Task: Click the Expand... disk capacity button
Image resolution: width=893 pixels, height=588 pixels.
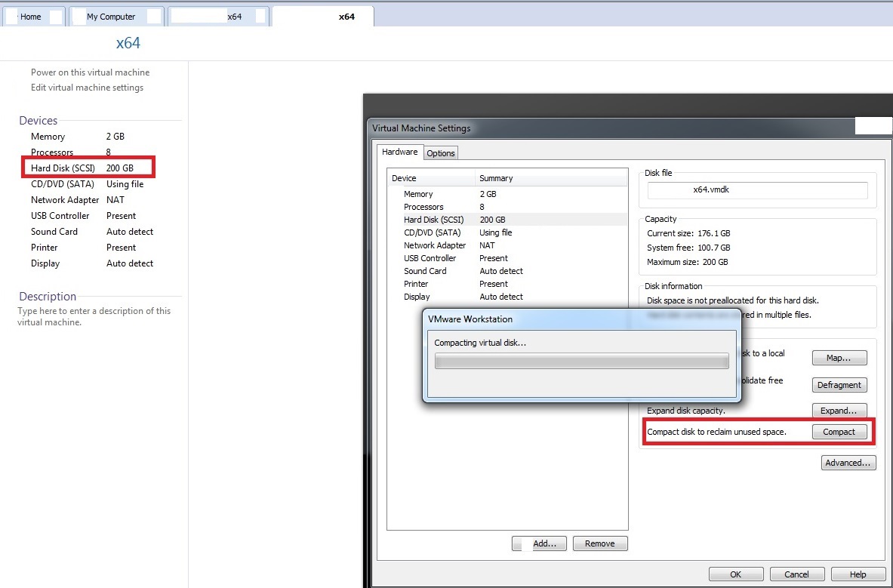Action: [839, 411]
